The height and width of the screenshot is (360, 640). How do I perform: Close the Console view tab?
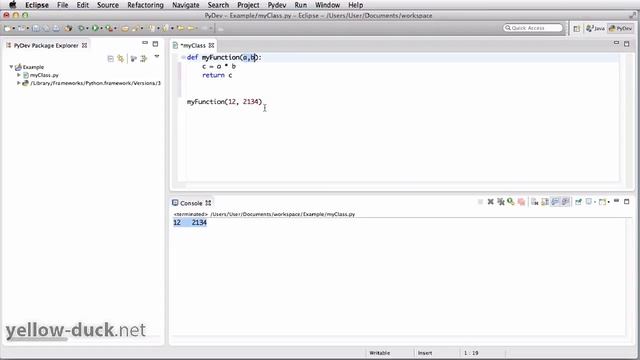click(208, 203)
